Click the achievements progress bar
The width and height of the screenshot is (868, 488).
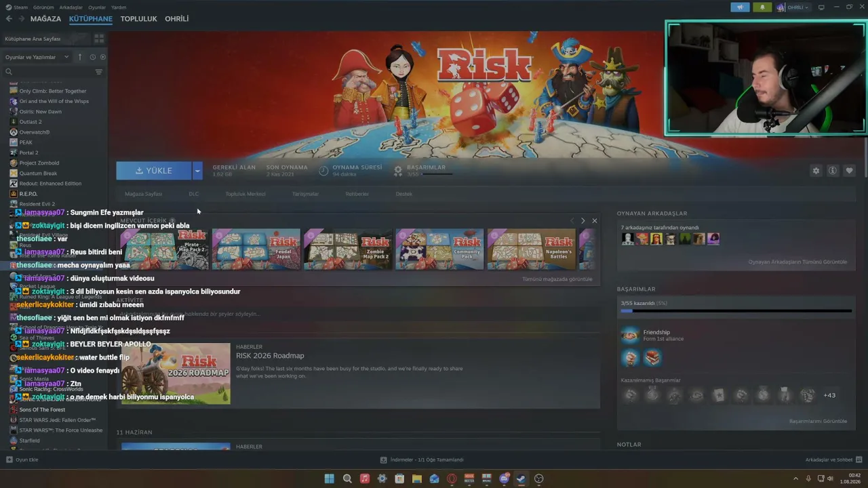click(736, 311)
